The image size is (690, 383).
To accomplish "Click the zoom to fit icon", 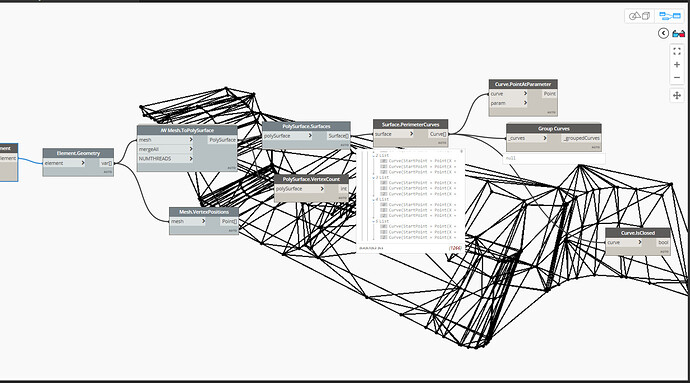I will (x=677, y=52).
